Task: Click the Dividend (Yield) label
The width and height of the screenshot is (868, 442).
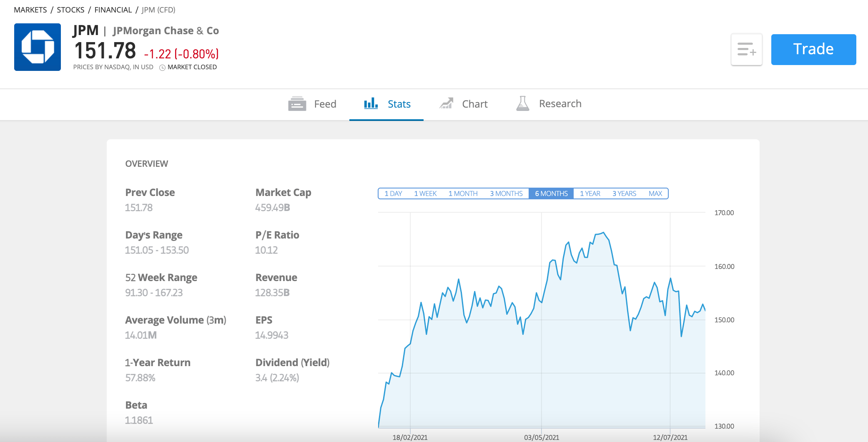Action: [x=293, y=363]
